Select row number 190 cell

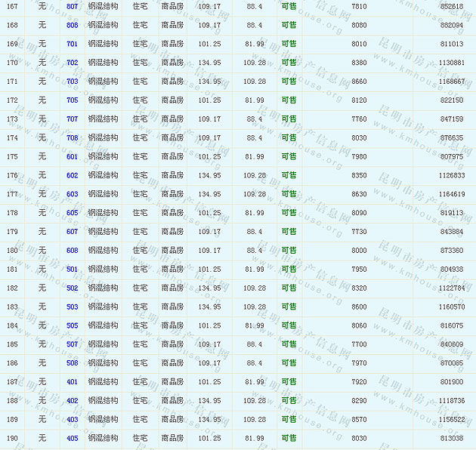(x=12, y=438)
